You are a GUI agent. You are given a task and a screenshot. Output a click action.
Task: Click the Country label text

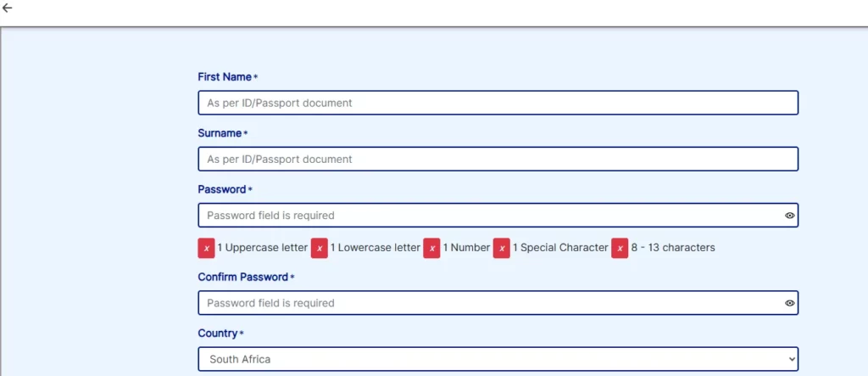[218, 334]
